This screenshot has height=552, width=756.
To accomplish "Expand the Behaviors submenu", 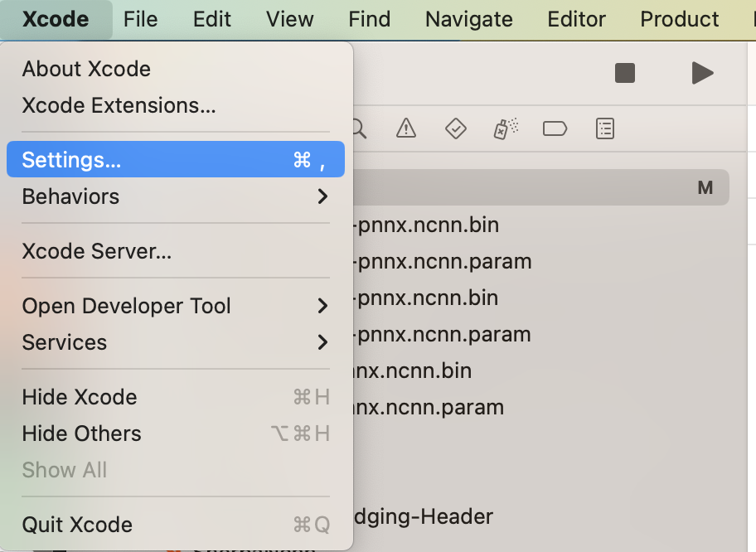I will [176, 196].
